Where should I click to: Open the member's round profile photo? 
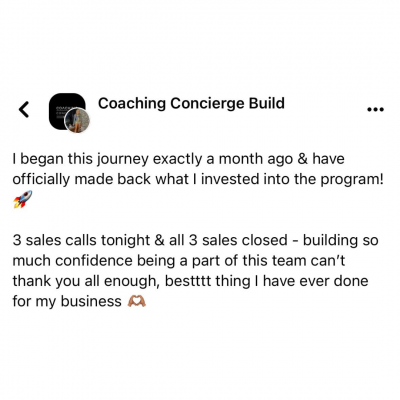(79, 121)
